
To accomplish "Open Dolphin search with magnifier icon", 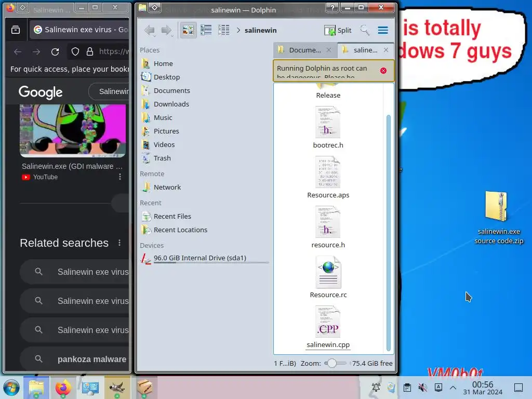I will (x=365, y=30).
